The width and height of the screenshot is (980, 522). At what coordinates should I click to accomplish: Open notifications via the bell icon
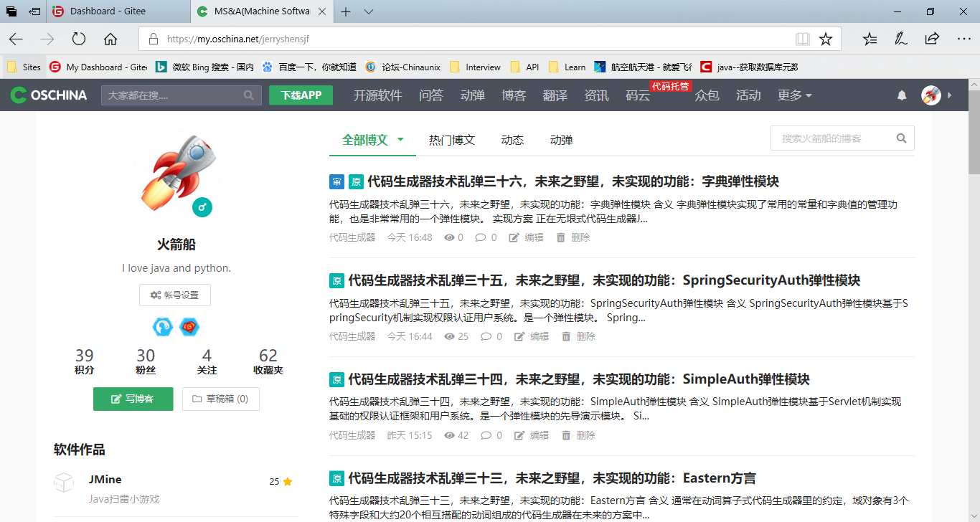click(902, 95)
